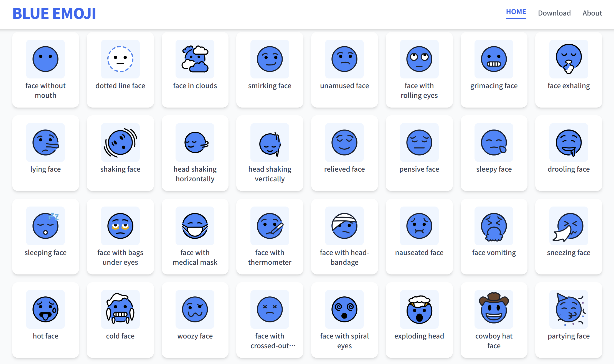Click the dotted line face emoji
Image resolution: width=614 pixels, height=364 pixels.
(x=120, y=59)
